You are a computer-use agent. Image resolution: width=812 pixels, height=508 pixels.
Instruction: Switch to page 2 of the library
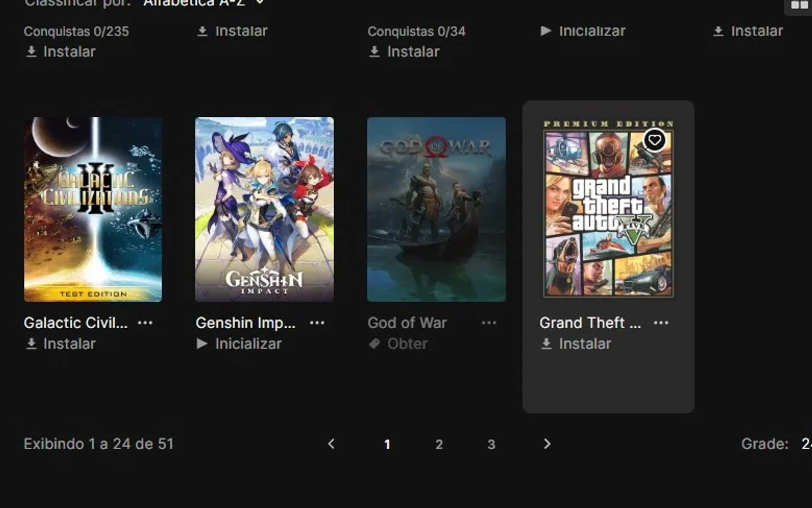[x=439, y=444]
